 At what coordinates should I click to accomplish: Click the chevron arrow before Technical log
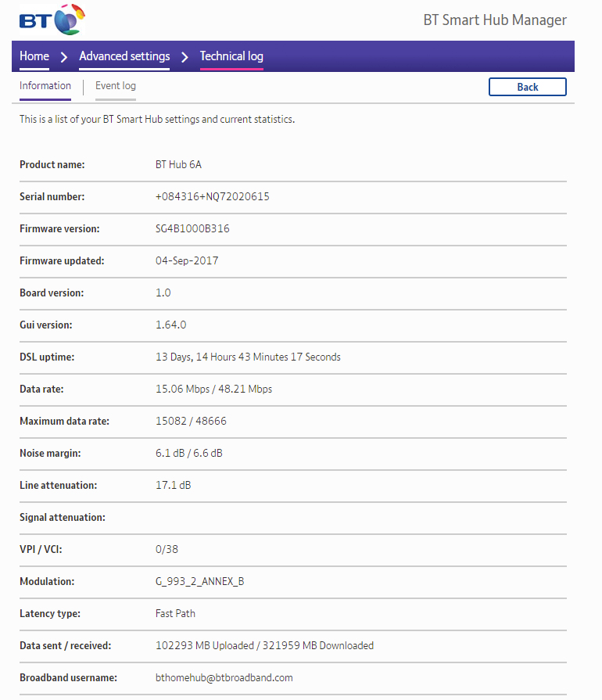click(x=185, y=57)
